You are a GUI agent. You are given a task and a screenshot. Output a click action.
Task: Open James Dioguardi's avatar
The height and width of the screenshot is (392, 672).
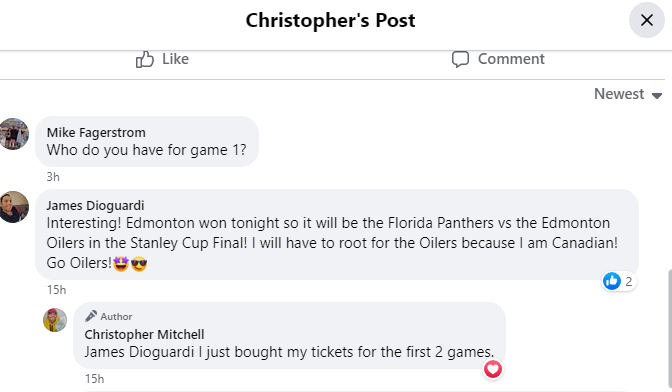tap(14, 207)
